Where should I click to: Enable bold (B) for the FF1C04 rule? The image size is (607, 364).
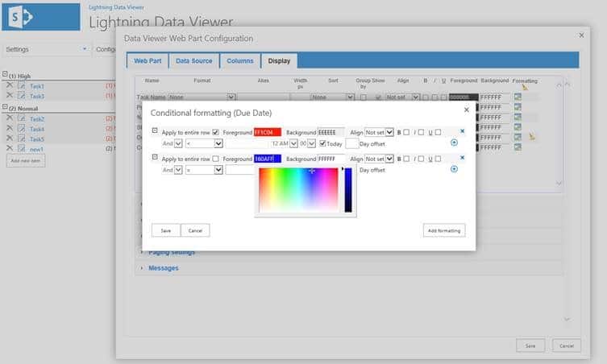[406, 132]
